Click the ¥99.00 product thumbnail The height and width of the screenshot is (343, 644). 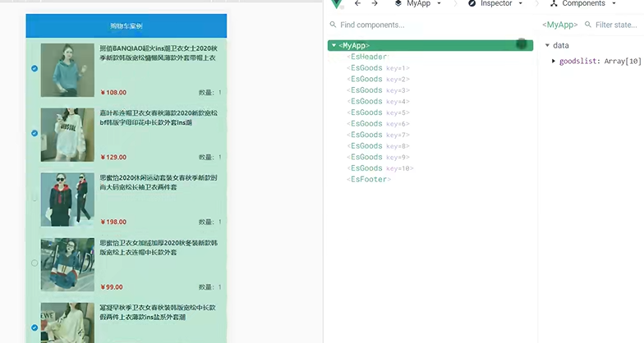pos(67,264)
